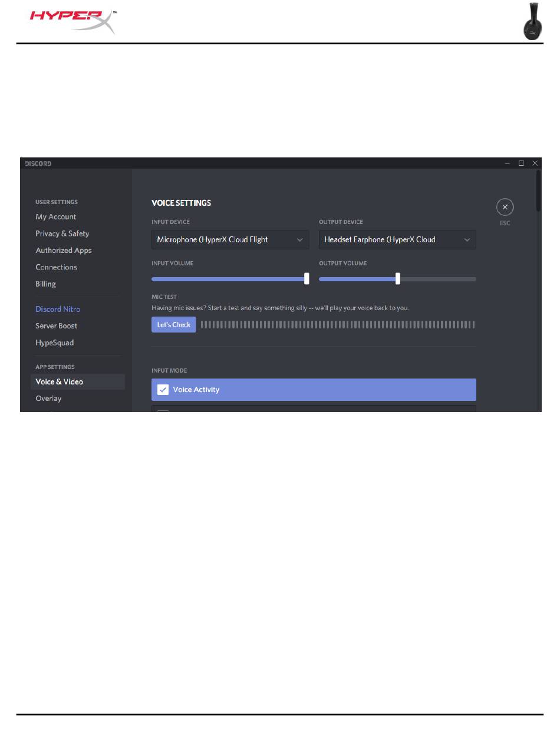Screen dimensions: 560x747
Task: Open the Input Device dropdown
Action: coord(230,240)
